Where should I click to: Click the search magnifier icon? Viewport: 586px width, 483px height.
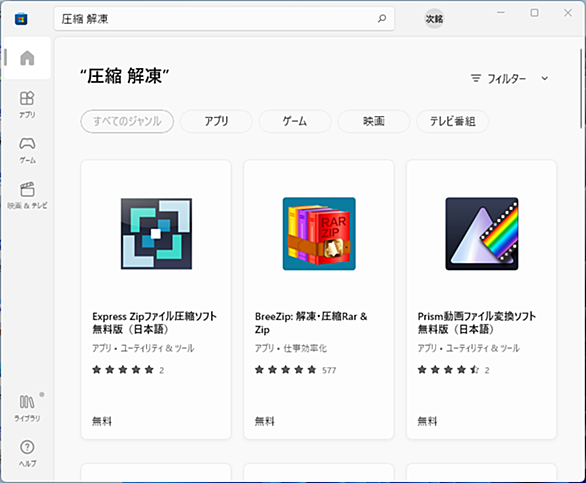tap(382, 18)
